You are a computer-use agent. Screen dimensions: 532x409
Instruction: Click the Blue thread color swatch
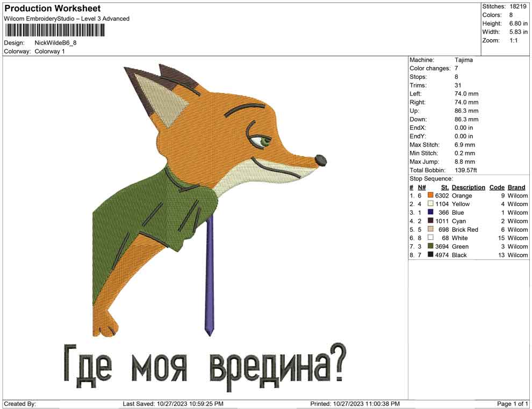(430, 212)
